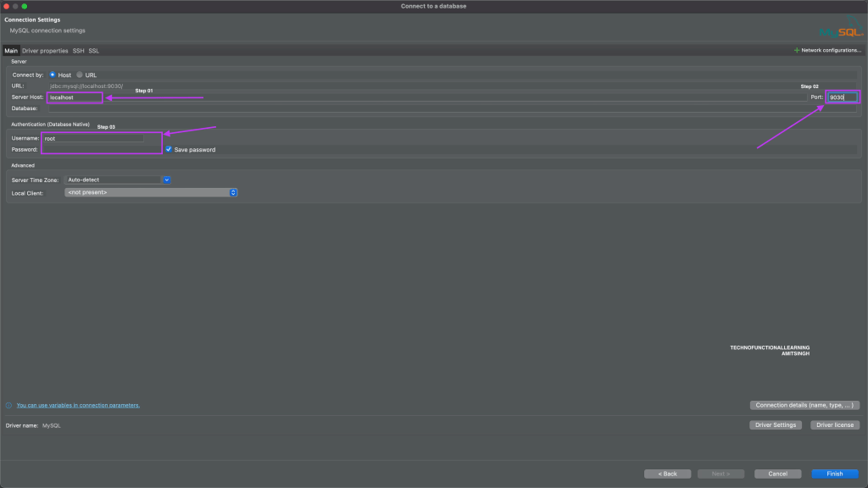868x488 pixels.
Task: Toggle the Save password checkbox
Action: (x=169, y=149)
